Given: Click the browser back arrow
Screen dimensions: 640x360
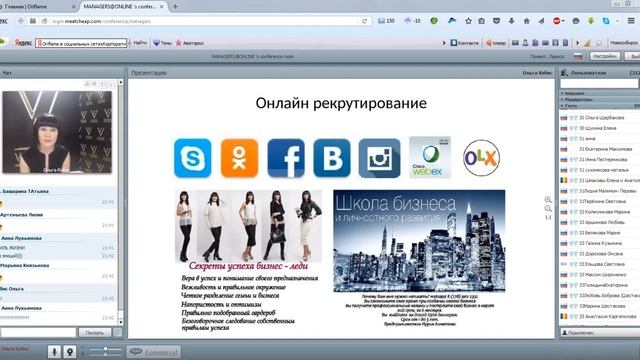Looking at the screenshot, I should 21,21.
